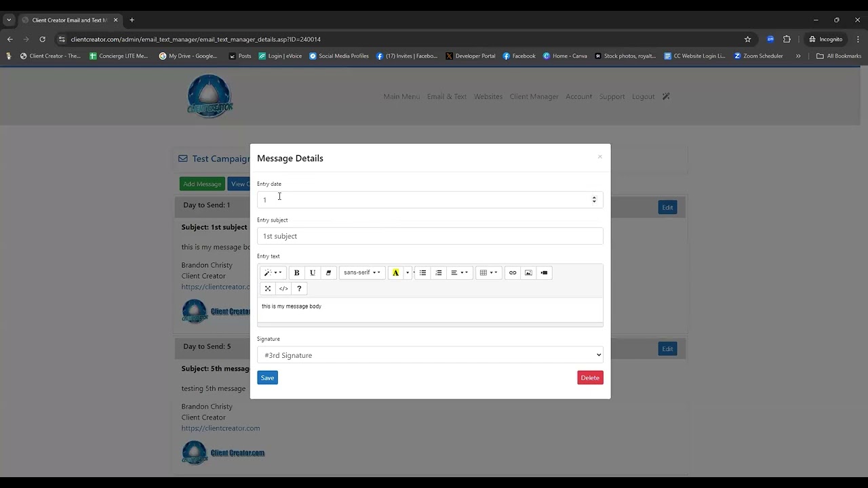Click the Incognito profile indicator
This screenshot has width=868, height=488.
[x=825, y=39]
